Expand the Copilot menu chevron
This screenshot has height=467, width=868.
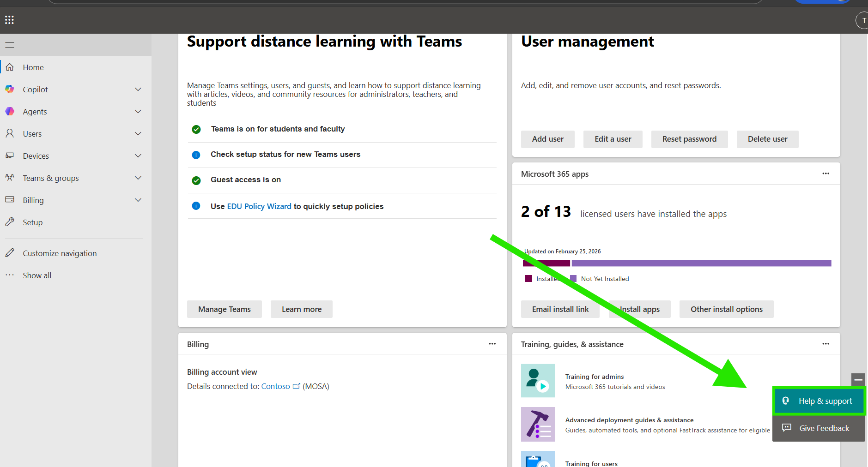[x=138, y=89]
